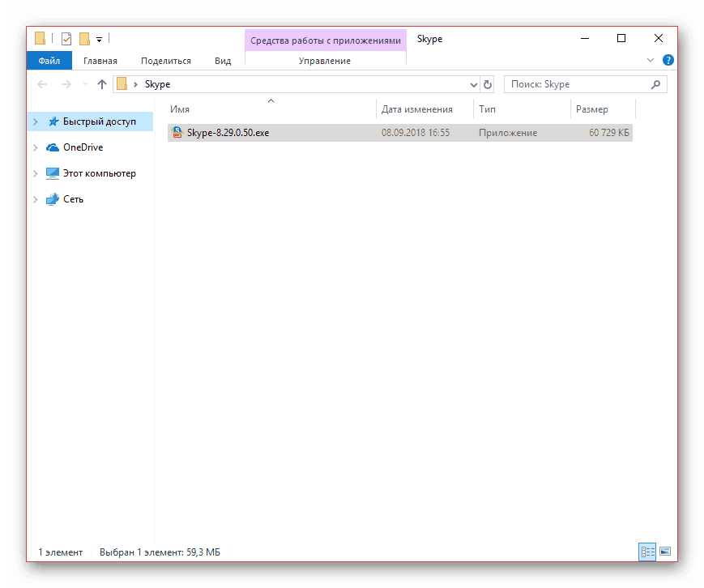Expand the Сеть tree node
This screenshot has width=704, height=588.
coord(36,199)
